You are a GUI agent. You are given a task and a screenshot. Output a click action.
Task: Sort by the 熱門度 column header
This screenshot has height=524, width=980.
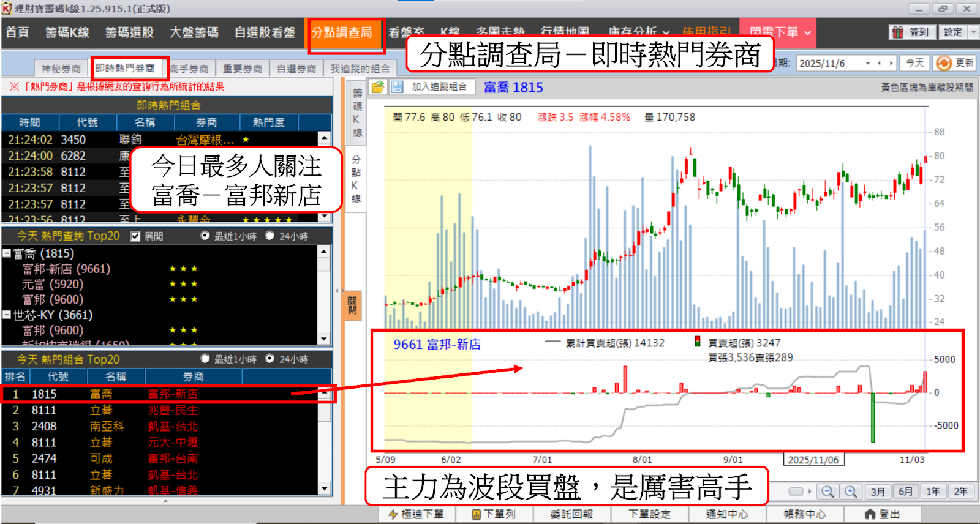click(x=268, y=122)
